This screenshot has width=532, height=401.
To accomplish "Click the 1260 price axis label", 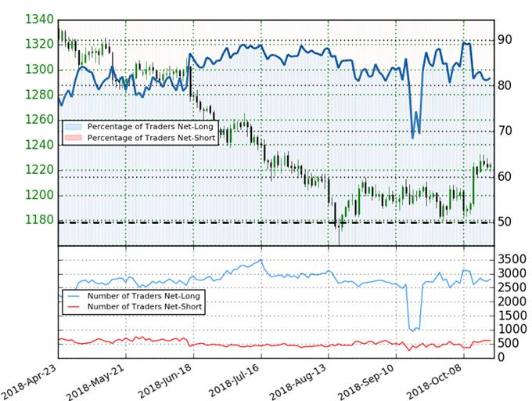I will click(x=39, y=120).
